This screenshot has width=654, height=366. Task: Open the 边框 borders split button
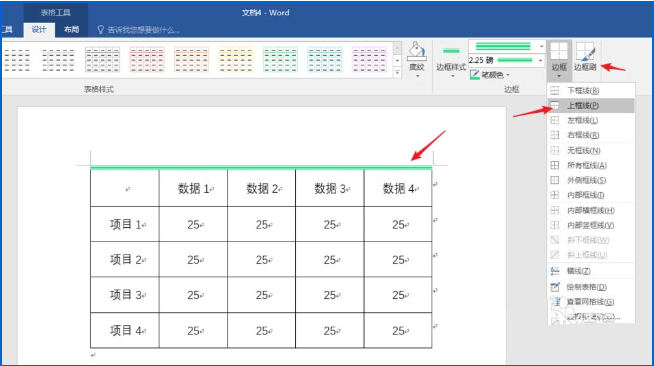click(x=559, y=60)
